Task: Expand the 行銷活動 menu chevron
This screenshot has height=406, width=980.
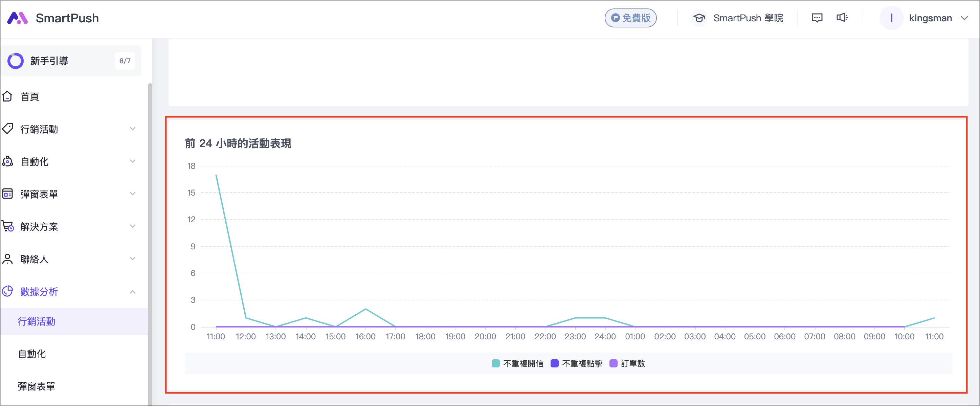Action: pyautogui.click(x=132, y=129)
